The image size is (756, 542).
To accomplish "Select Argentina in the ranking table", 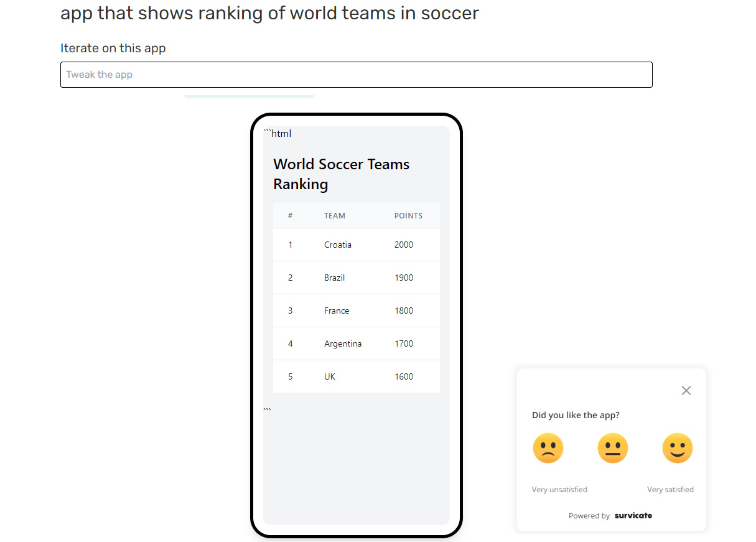I will 343,343.
